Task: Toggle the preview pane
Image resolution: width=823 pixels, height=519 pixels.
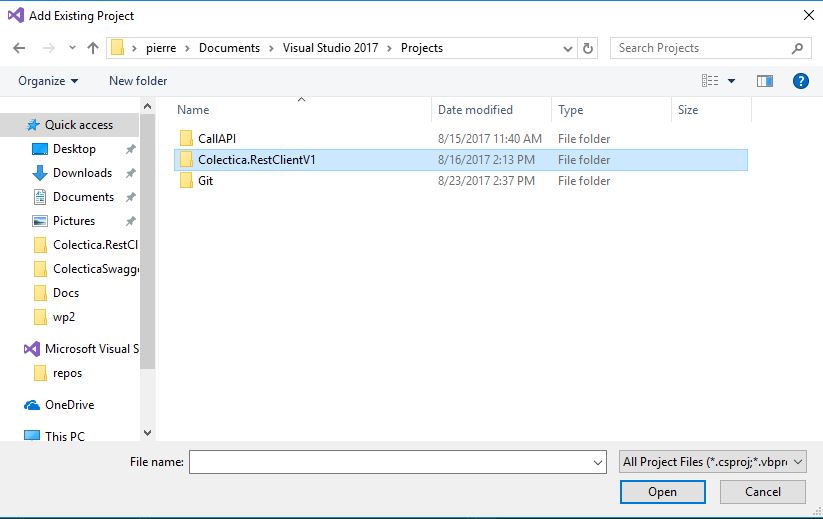Action: [765, 81]
